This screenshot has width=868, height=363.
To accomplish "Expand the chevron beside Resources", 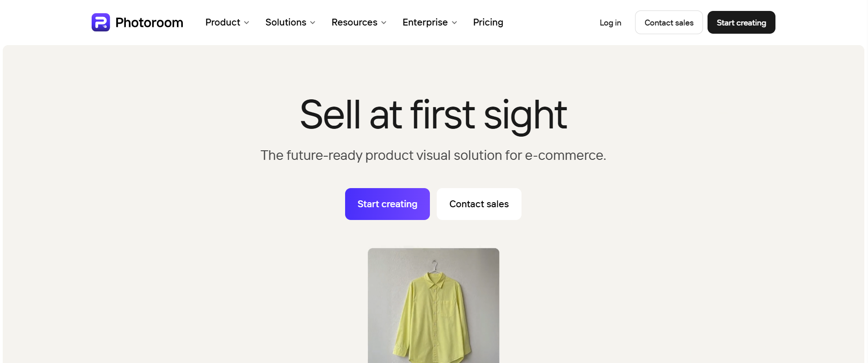I will point(384,23).
